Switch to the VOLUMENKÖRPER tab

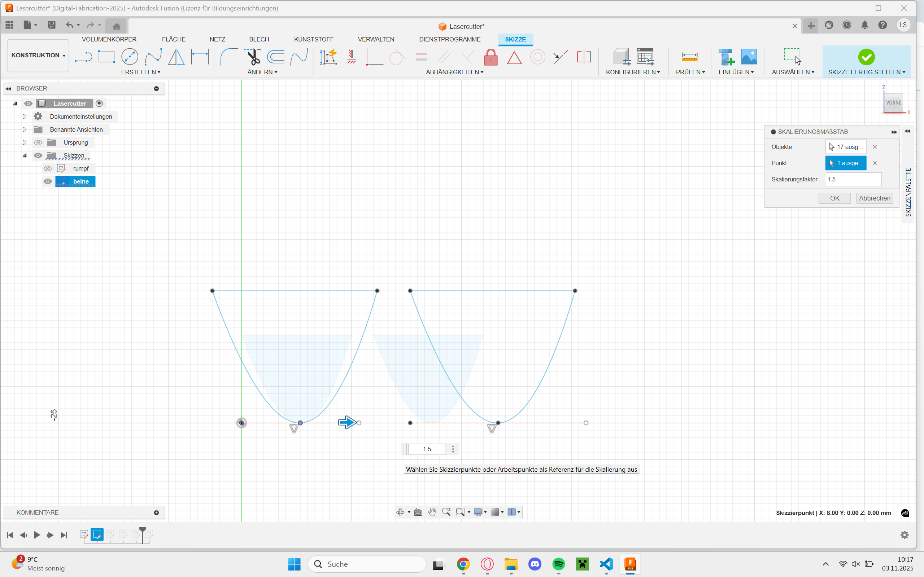pyautogui.click(x=109, y=39)
